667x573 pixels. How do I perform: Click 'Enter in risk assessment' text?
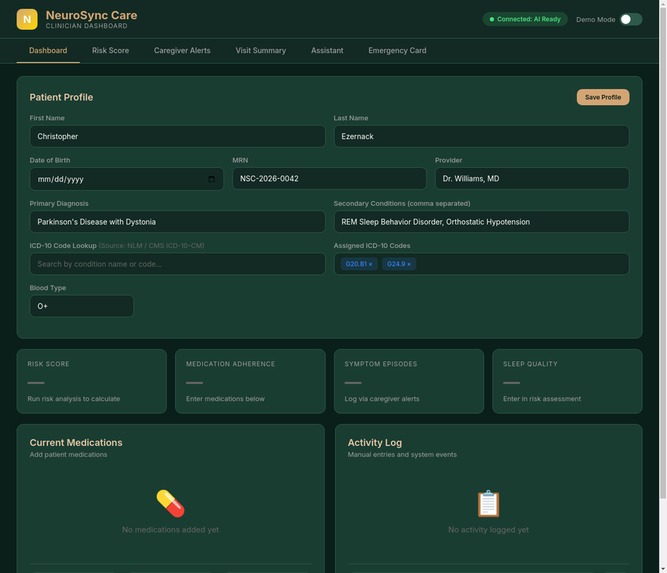click(x=542, y=399)
